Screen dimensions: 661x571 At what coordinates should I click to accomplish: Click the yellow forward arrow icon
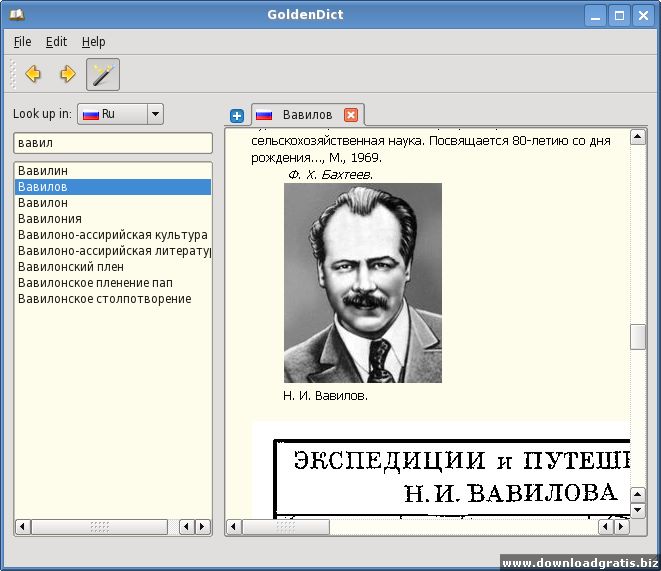coord(67,74)
